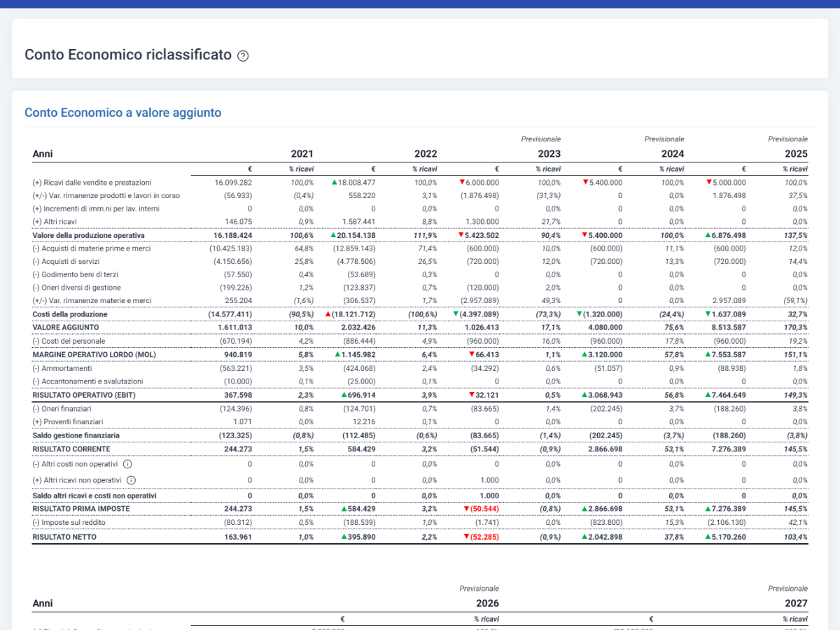
Task: Select row label Oneri finanziari
Action: tap(62, 408)
